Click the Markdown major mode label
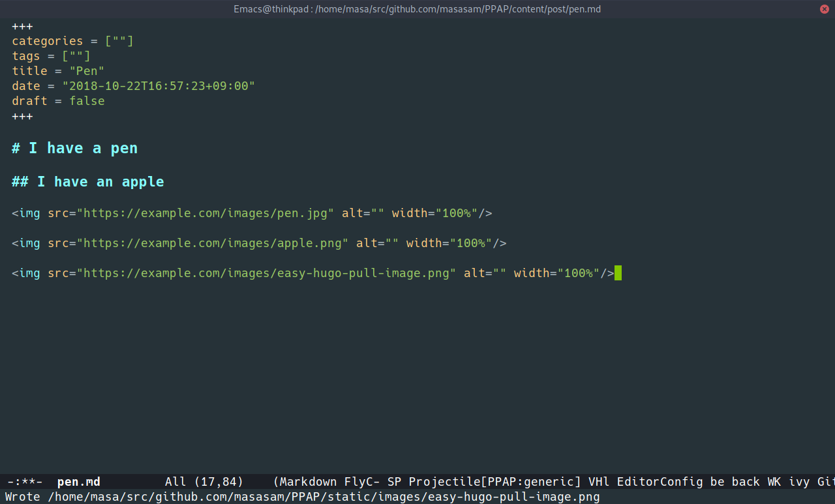 (x=308, y=482)
